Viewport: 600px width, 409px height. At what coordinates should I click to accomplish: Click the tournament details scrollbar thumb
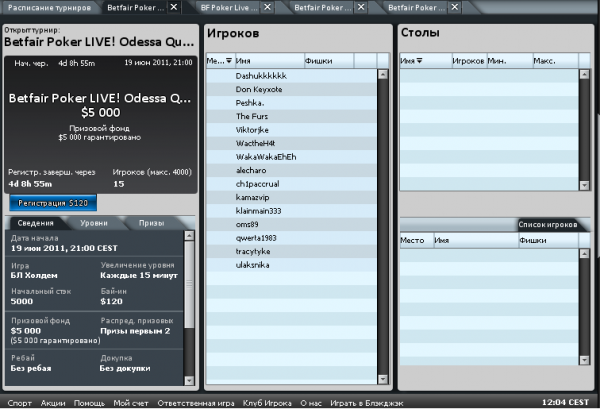189,284
